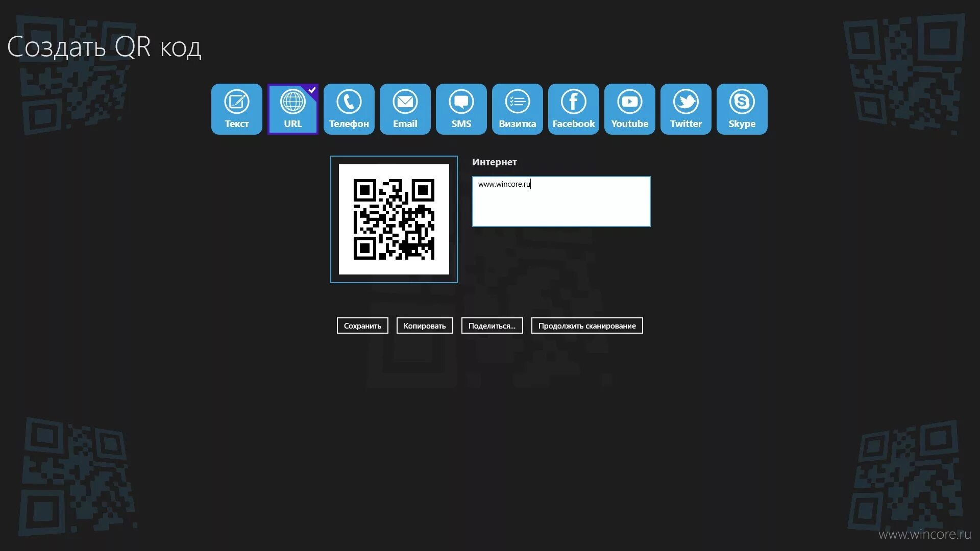
Task: Click the generated QR code thumbnail
Action: coord(393,219)
